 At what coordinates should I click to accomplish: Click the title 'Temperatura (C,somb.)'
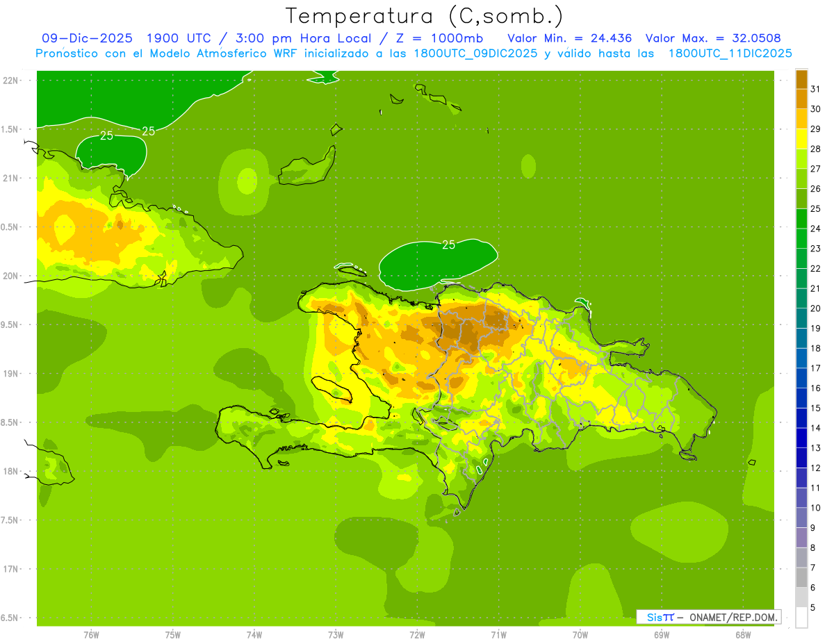coord(424,17)
